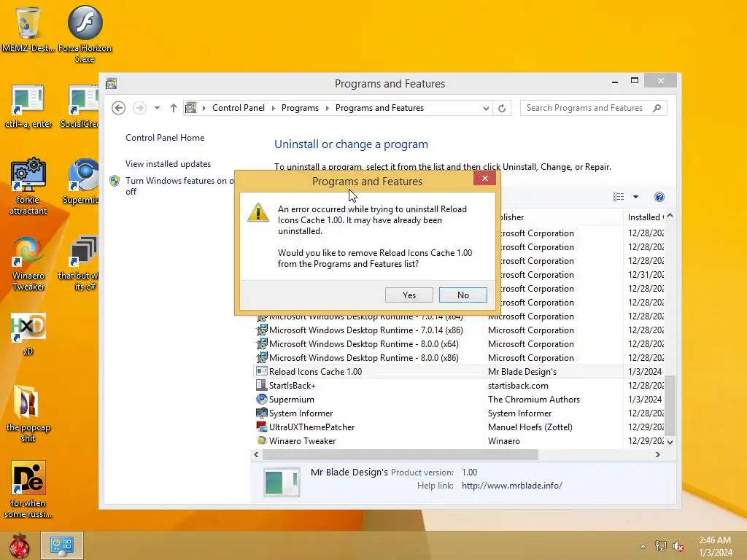Select the Forza Horizon 5.exe desktop icon
Screen dimensions: 747x560
pos(85,34)
